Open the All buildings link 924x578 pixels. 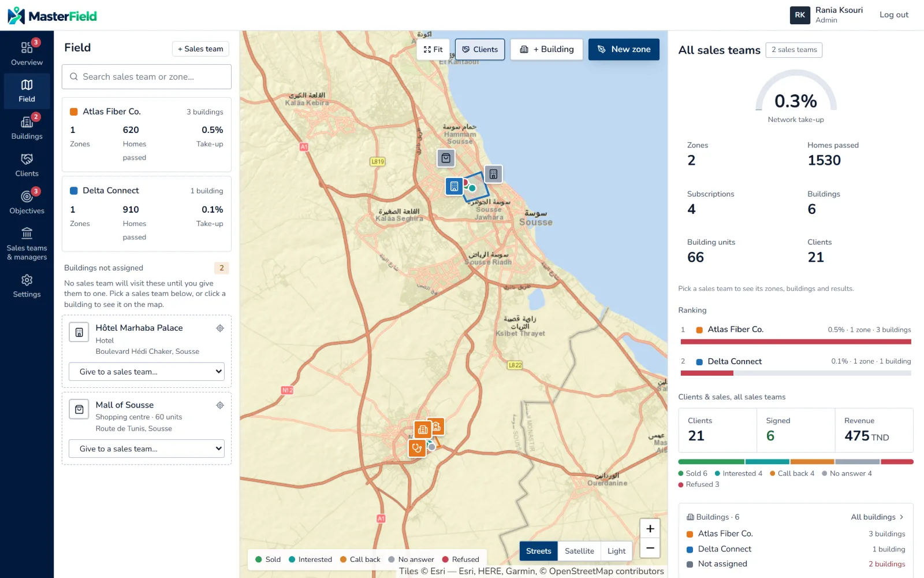(x=877, y=517)
